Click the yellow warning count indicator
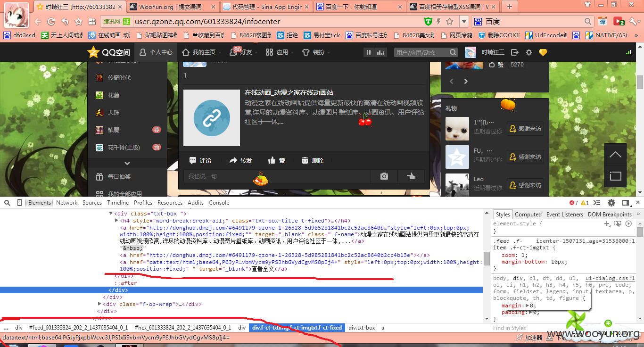Screen dimensions: 644x347 (585, 203)
